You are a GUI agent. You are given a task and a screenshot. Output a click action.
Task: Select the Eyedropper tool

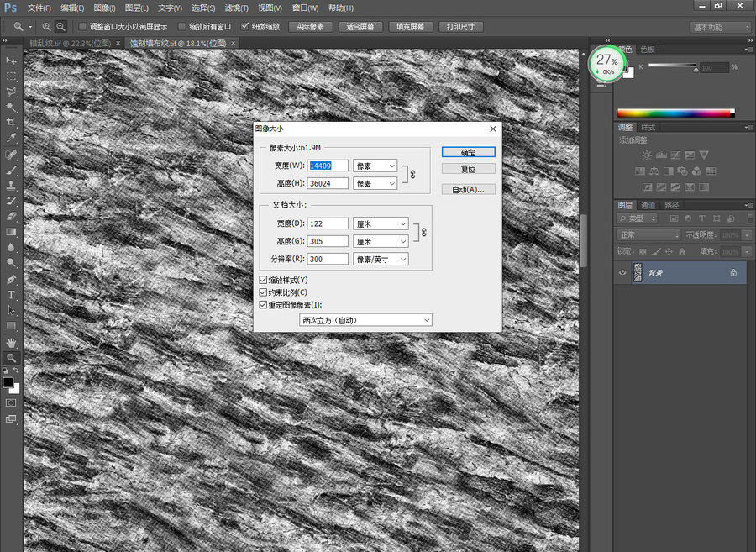11,138
